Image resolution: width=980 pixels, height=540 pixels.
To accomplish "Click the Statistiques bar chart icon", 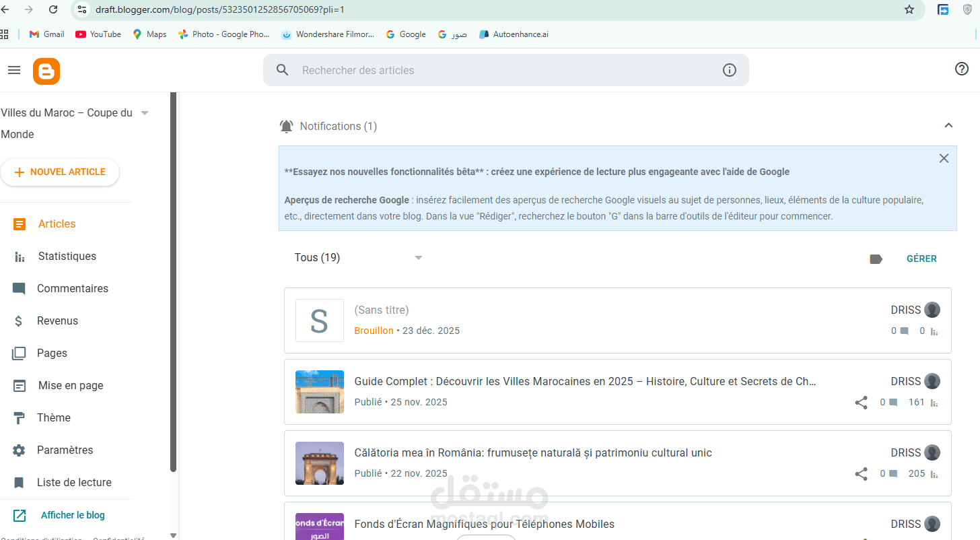I will [20, 257].
